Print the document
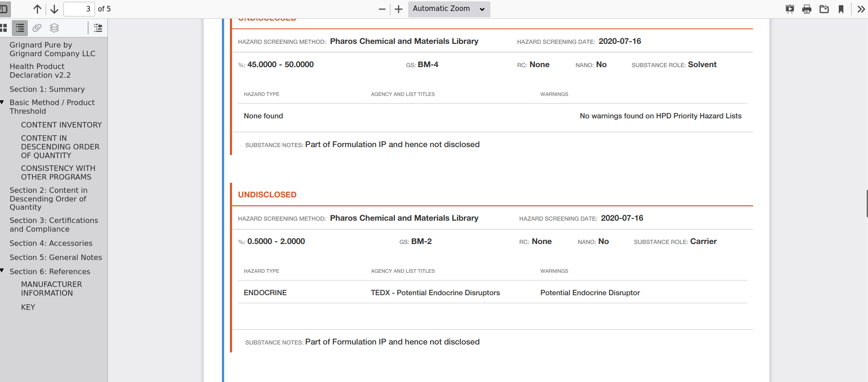 click(807, 9)
